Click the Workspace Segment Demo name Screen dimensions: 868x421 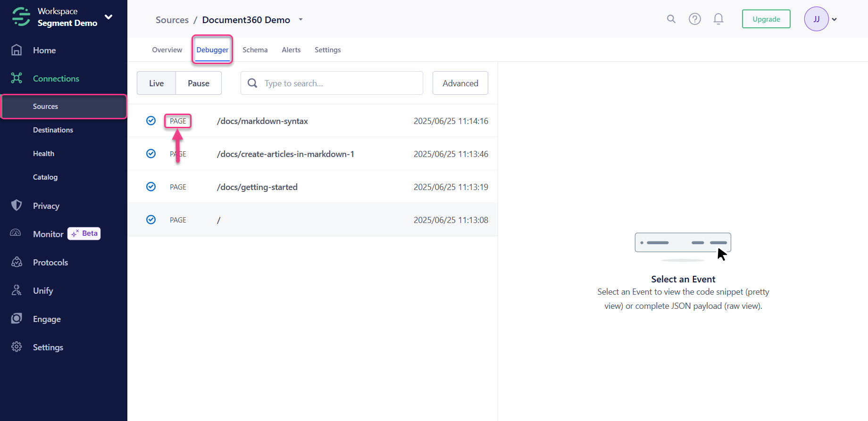67,17
